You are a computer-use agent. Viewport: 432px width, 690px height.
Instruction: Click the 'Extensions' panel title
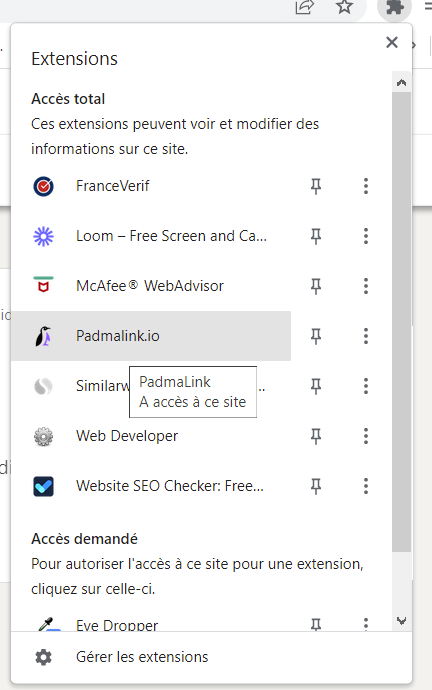click(x=74, y=59)
